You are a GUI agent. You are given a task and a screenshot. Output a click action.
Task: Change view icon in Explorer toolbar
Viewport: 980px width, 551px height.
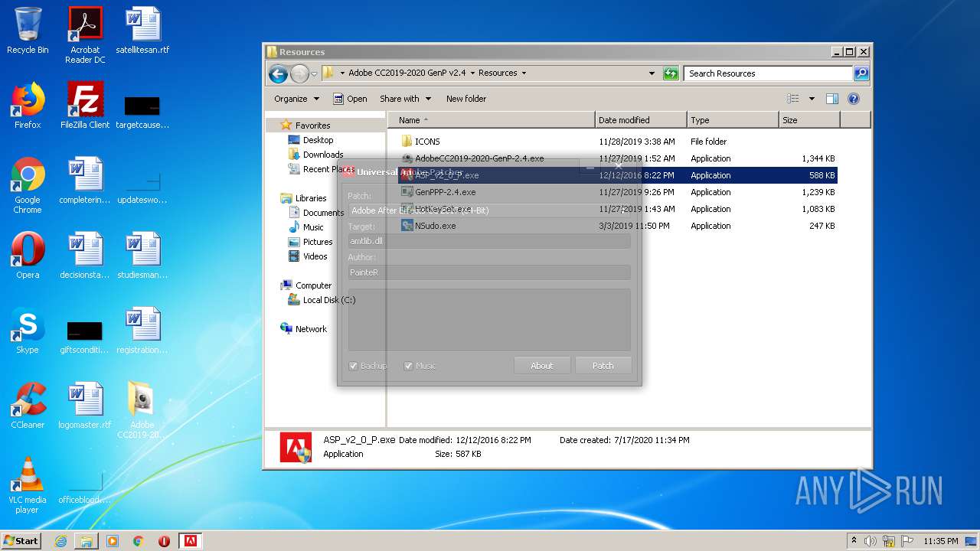(x=793, y=99)
